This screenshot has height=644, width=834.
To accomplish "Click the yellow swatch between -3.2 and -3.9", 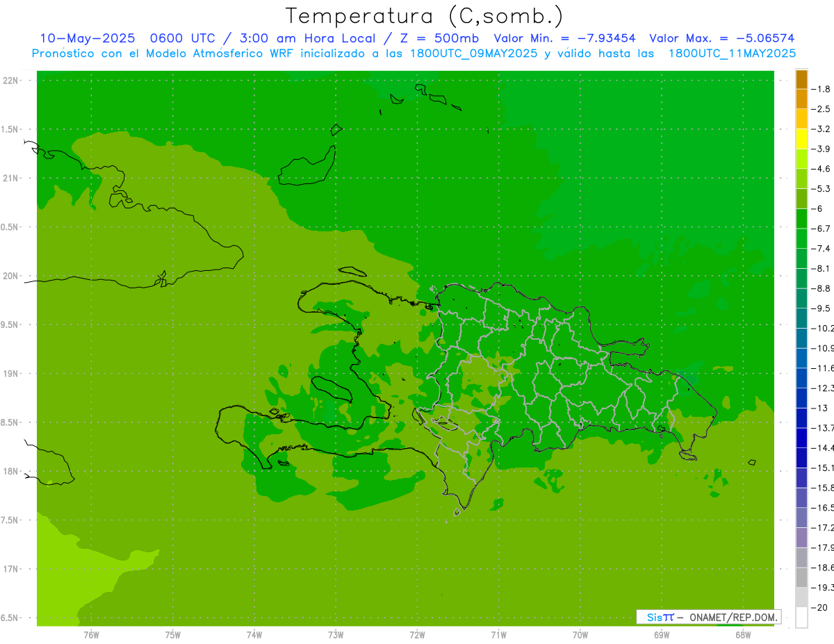I will click(801, 139).
